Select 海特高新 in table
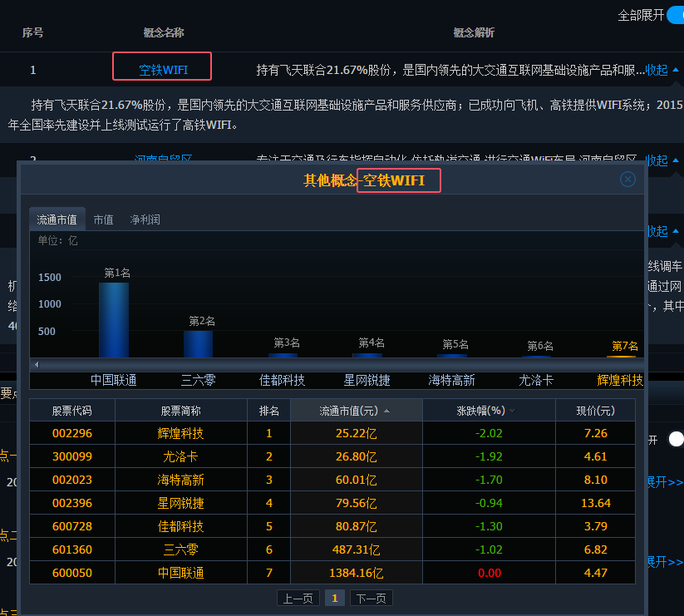This screenshot has height=616, width=684. (180, 480)
